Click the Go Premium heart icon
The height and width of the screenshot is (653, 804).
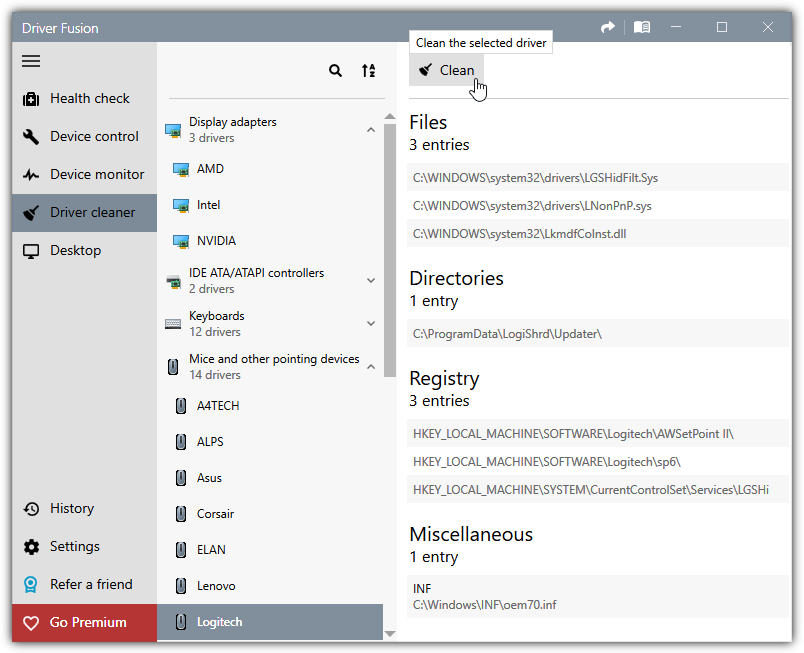click(31, 623)
